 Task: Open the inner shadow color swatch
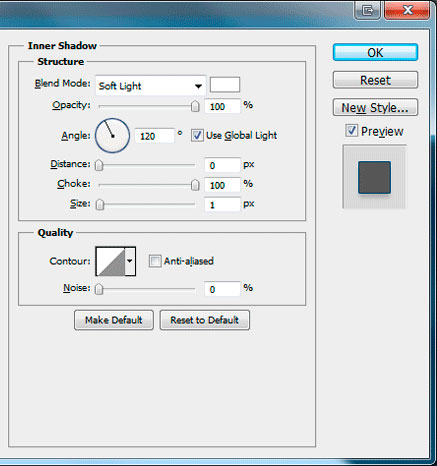225,85
